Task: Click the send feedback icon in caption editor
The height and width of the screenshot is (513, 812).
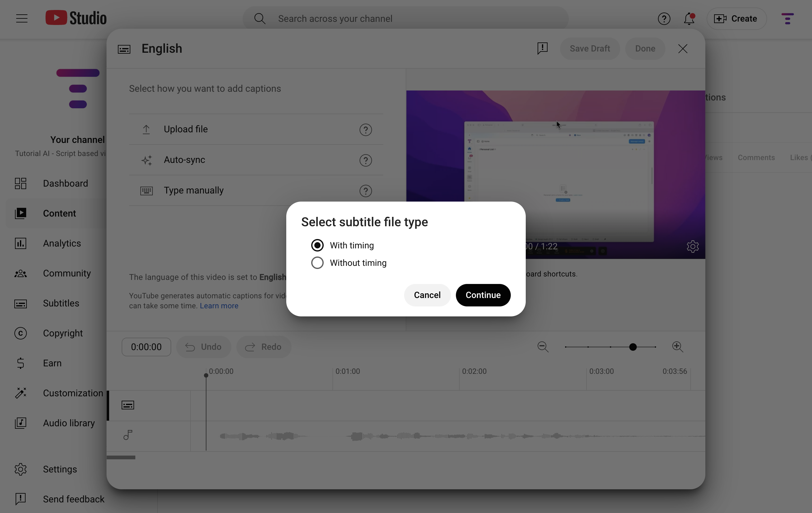Action: (543, 49)
